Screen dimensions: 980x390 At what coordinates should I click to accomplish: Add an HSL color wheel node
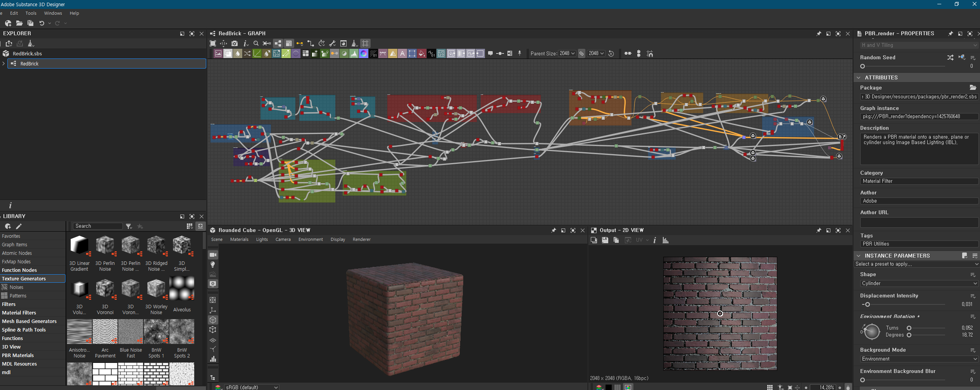(364, 53)
